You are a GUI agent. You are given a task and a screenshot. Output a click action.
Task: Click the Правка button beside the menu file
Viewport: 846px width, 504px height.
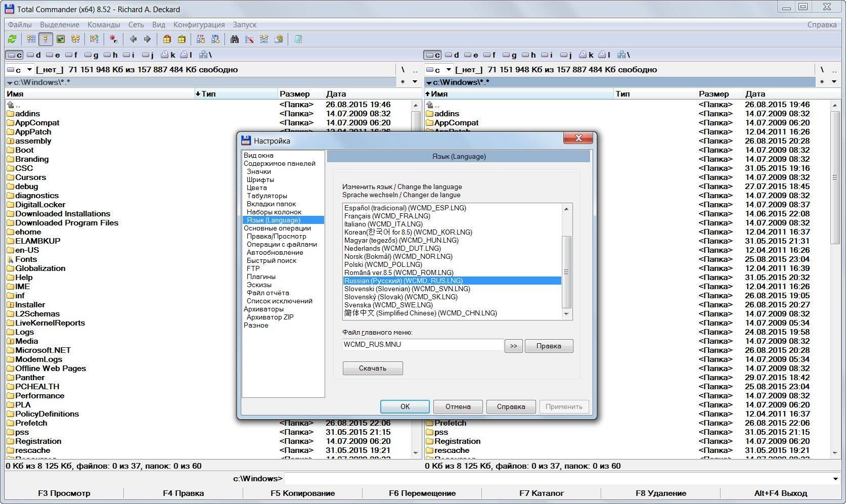tap(549, 346)
